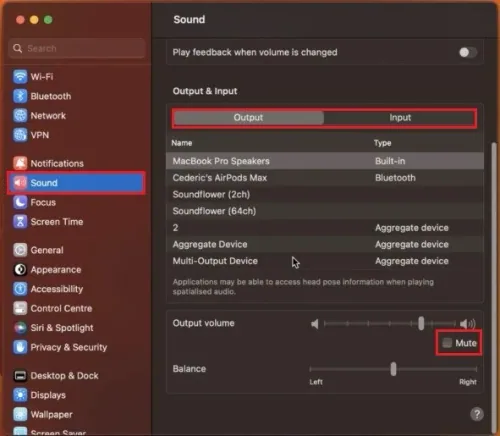Close the window with red button
The height and width of the screenshot is (436, 500).
click(x=20, y=20)
